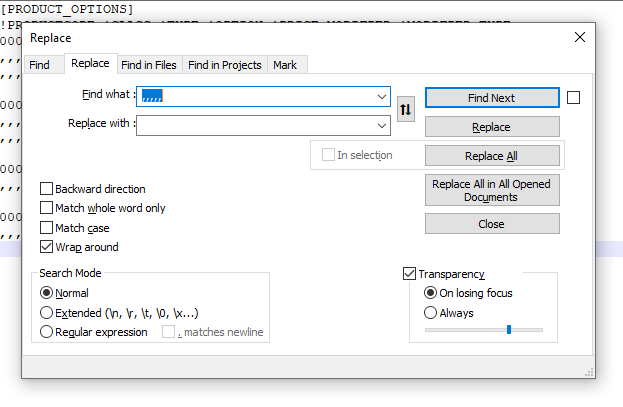The height and width of the screenshot is (407, 623).
Task: Set transparency to Always
Action: click(431, 313)
